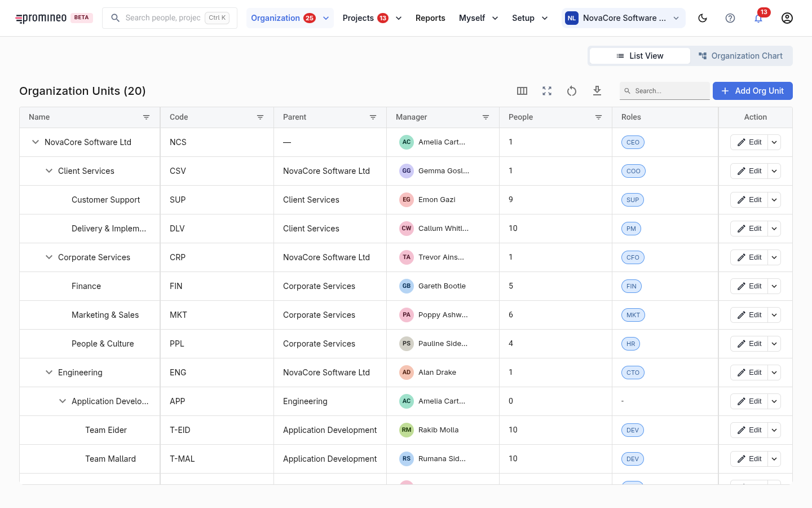Filter the Name column
The width and height of the screenshot is (812, 508).
point(147,117)
